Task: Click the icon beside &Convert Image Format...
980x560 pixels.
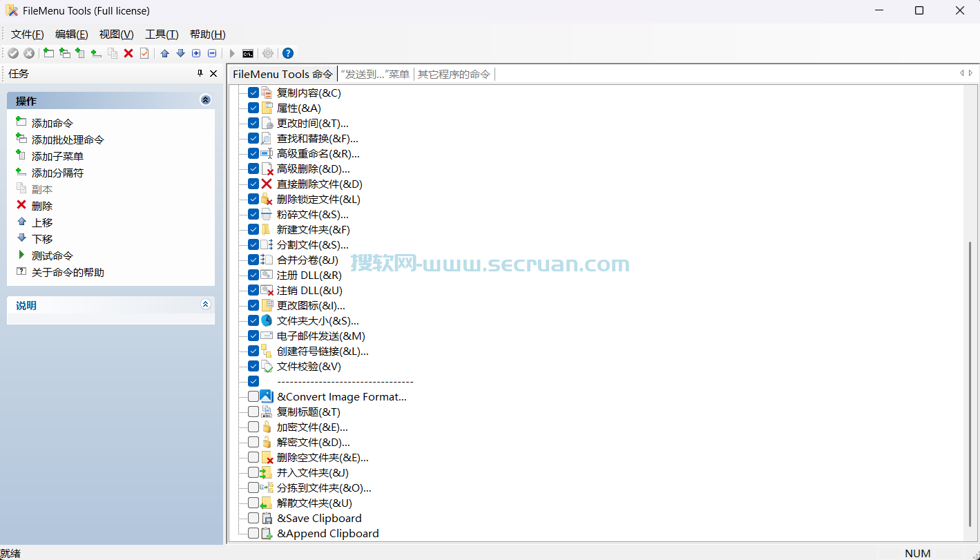Action: click(x=267, y=396)
